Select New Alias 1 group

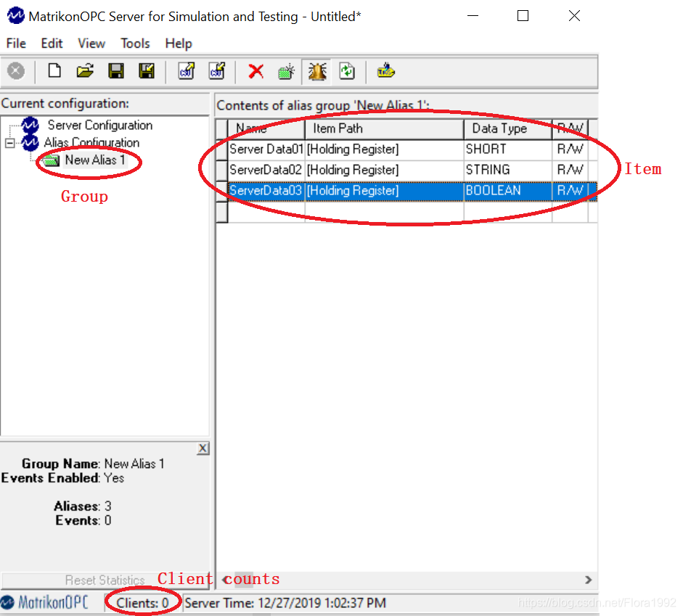coord(95,160)
